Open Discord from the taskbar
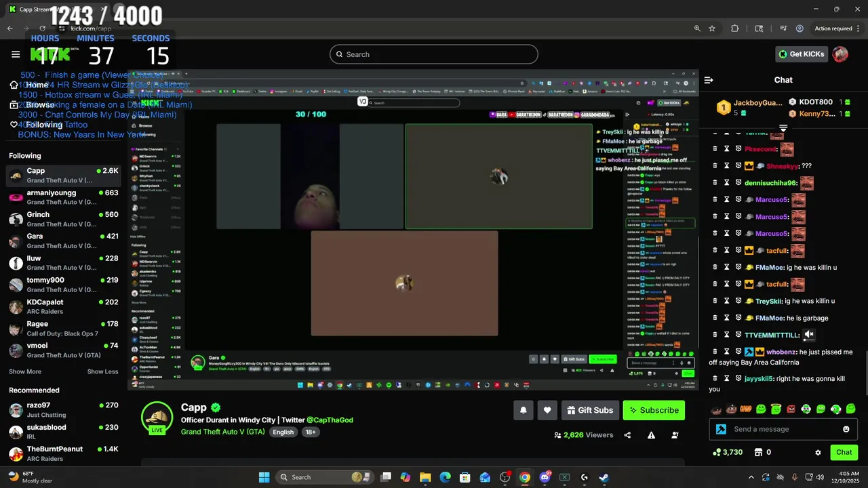Viewport: 868px width, 488px height. (545, 477)
